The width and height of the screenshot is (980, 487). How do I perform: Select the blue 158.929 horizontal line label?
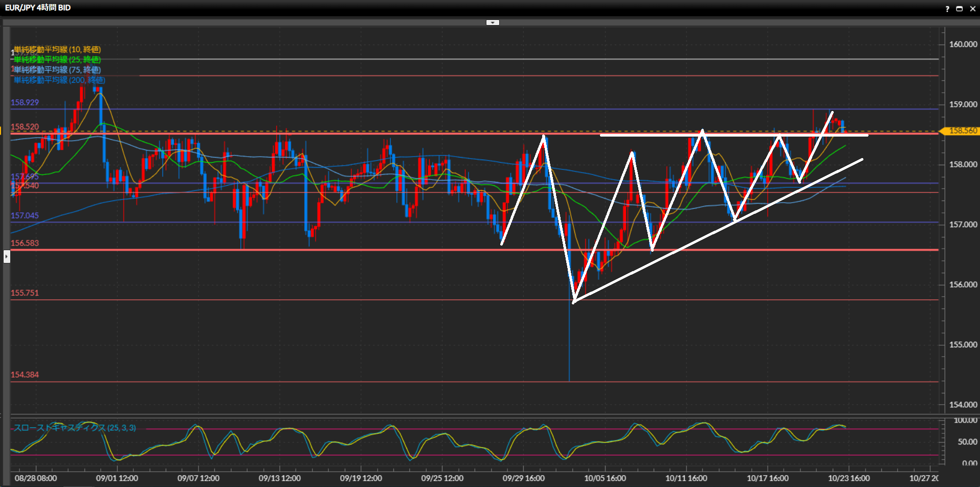tap(25, 103)
